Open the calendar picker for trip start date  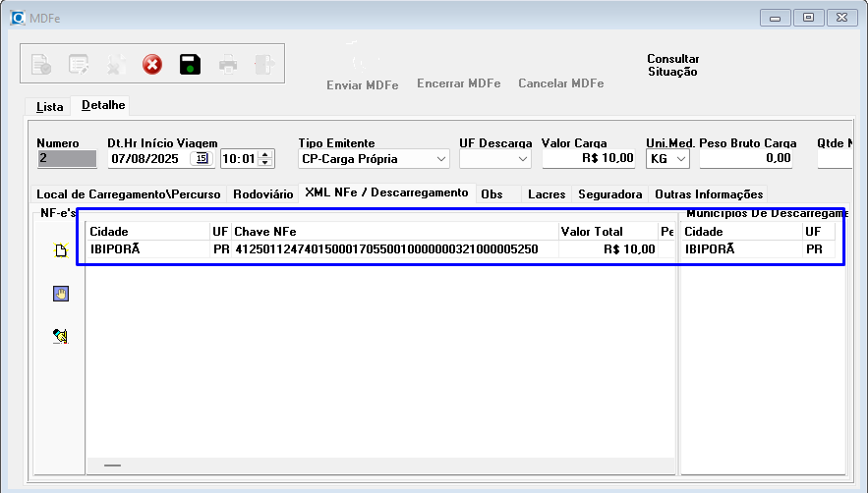(x=202, y=158)
